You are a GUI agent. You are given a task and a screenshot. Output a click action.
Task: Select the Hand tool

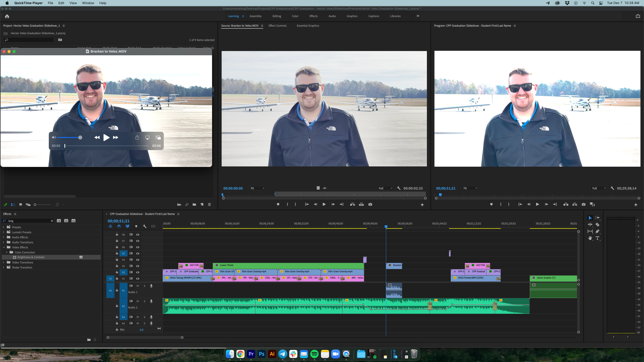pos(590,238)
